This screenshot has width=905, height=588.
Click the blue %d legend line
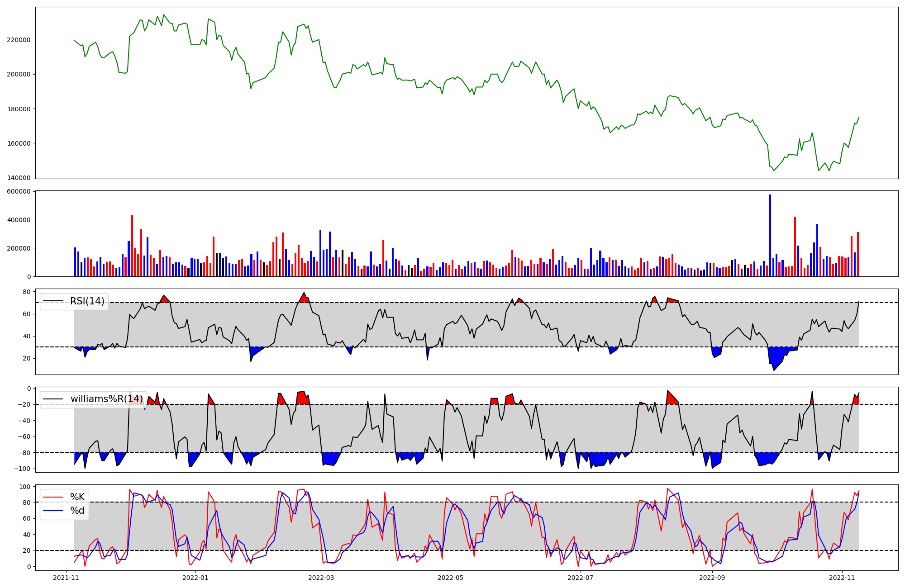click(x=53, y=511)
